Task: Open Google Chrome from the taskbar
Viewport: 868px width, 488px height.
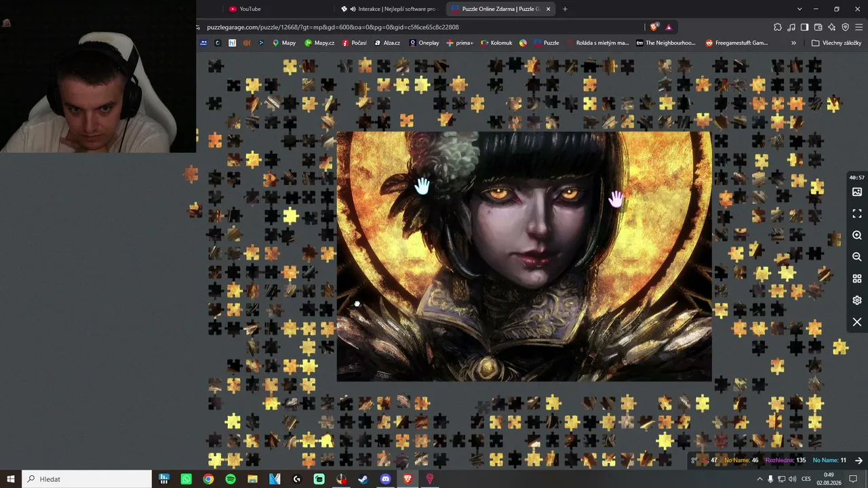Action: tap(208, 479)
